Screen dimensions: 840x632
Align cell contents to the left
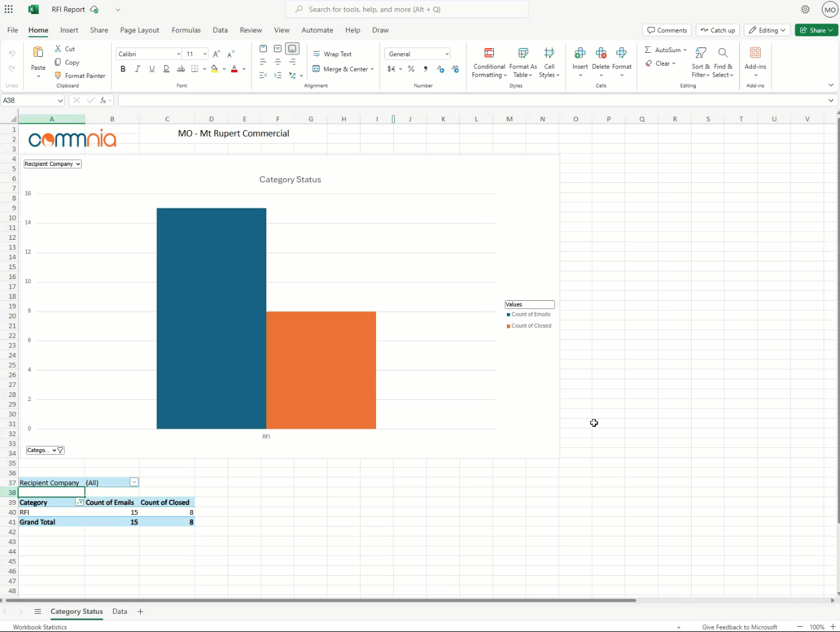pyautogui.click(x=263, y=62)
